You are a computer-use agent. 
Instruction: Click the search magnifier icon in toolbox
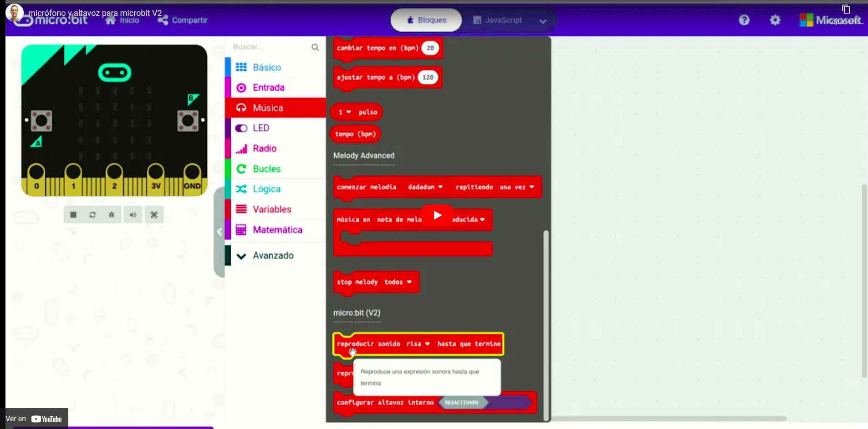pyautogui.click(x=315, y=47)
